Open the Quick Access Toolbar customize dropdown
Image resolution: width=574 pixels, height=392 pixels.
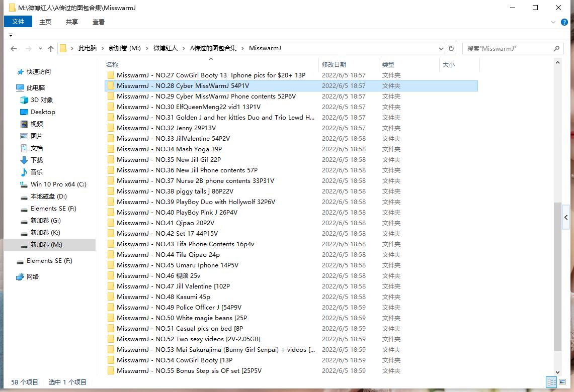pyautogui.click(x=11, y=35)
